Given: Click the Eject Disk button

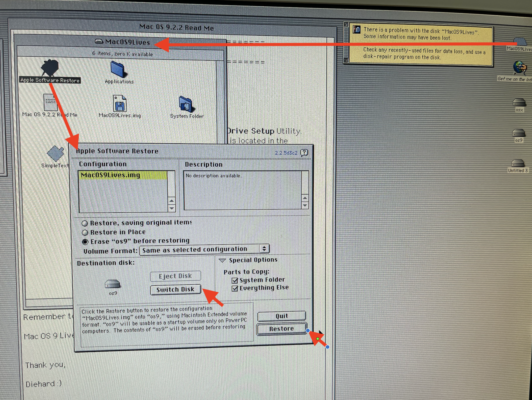Looking at the screenshot, I should (x=175, y=276).
